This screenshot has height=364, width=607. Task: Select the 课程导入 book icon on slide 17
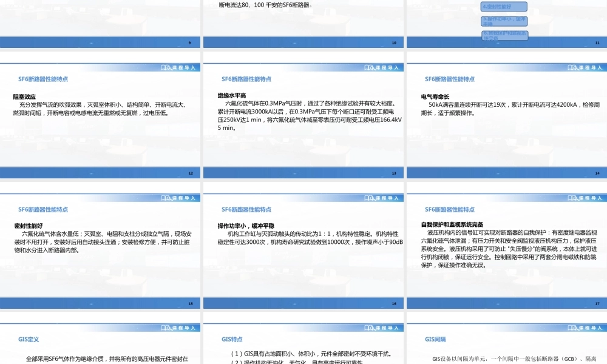(572, 198)
